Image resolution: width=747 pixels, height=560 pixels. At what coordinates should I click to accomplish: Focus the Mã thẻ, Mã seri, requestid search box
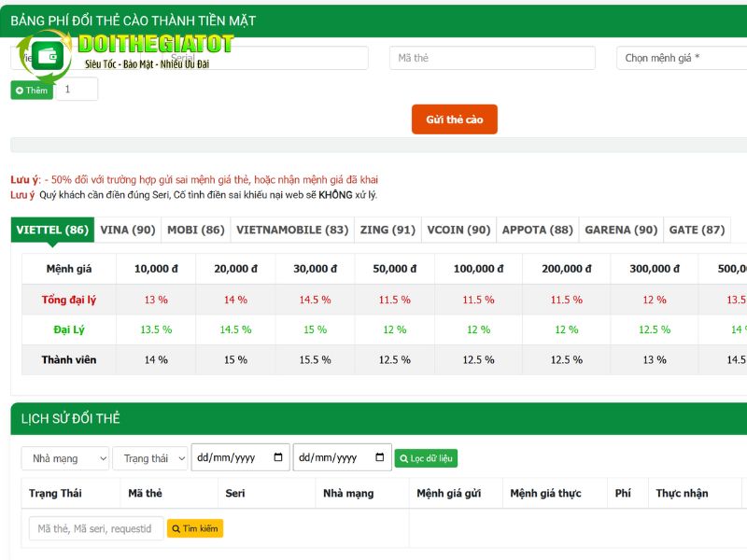[96, 528]
